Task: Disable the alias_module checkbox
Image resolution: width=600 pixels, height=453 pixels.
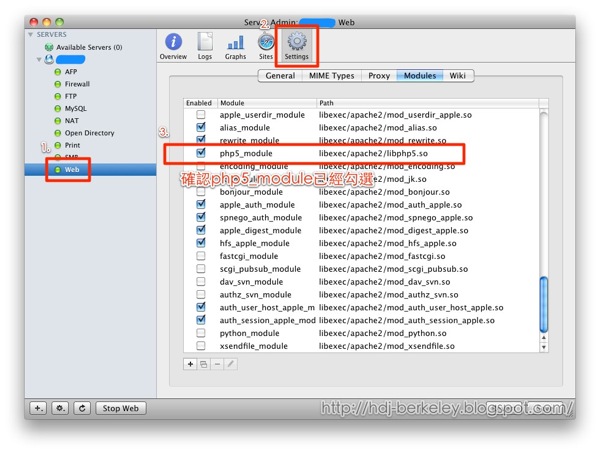Action: tap(201, 127)
